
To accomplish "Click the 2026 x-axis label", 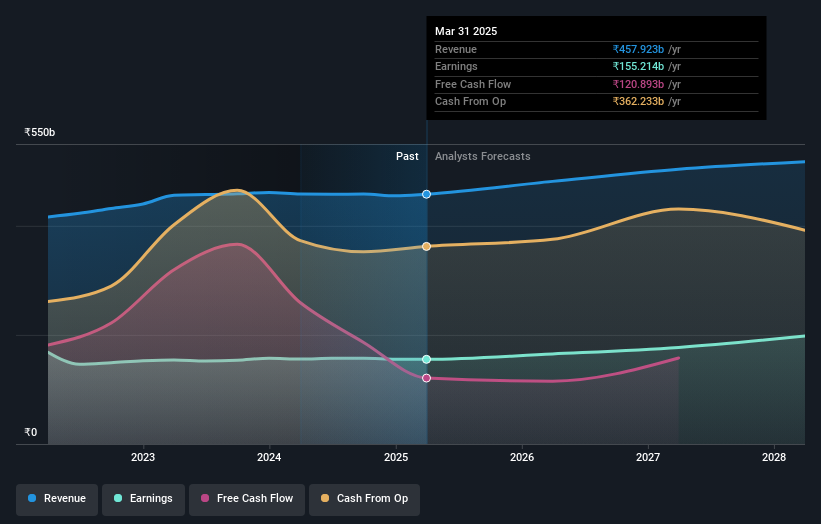I will [522, 458].
